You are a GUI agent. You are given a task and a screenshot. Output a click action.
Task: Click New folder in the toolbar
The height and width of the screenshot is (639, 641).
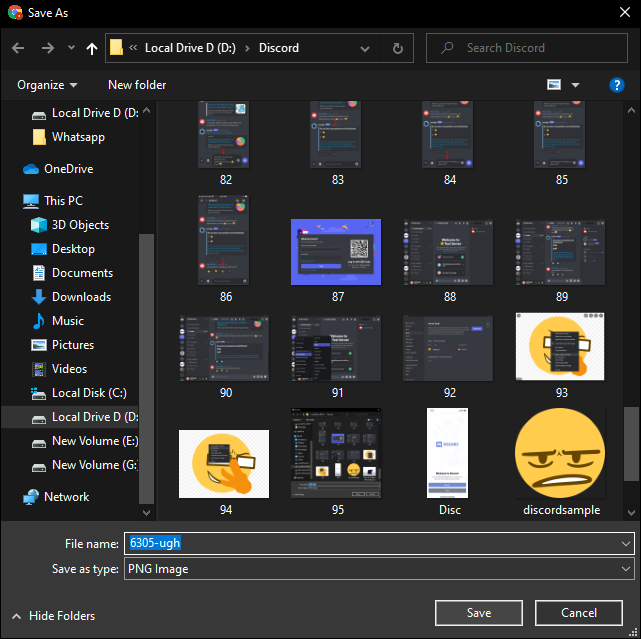(137, 85)
